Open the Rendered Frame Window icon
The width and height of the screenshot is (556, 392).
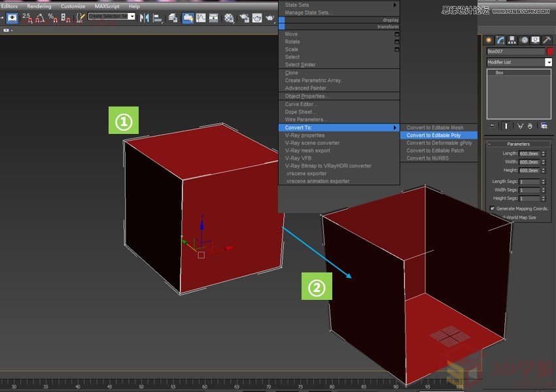(257, 18)
